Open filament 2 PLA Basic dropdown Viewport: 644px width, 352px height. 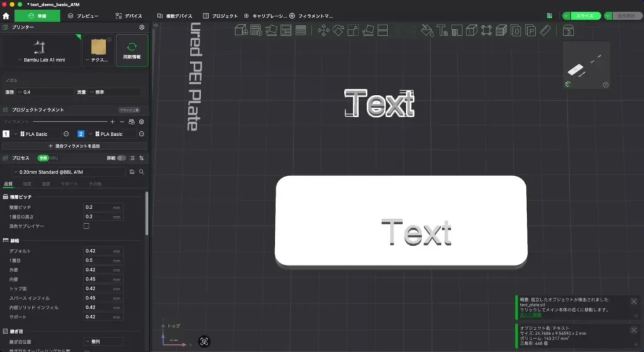[x=112, y=134]
